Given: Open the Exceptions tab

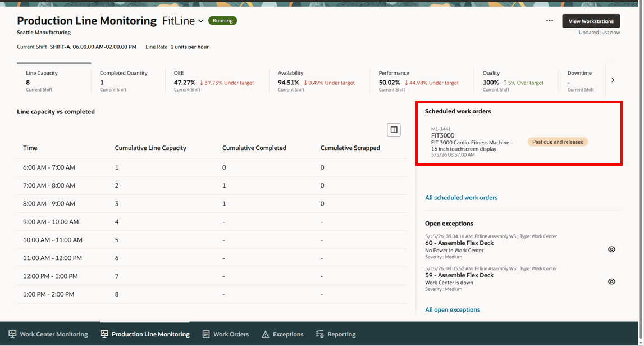Looking at the screenshot, I should pos(282,334).
